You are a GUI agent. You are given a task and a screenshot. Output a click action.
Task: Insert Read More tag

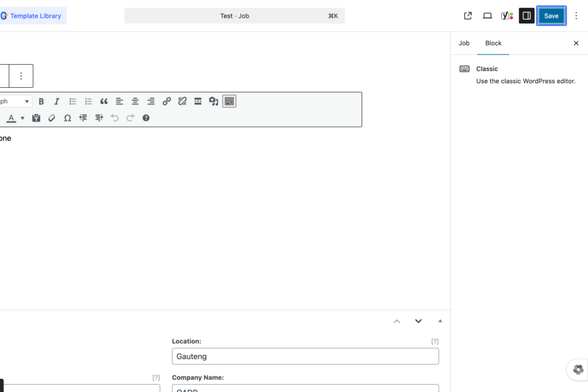click(198, 101)
